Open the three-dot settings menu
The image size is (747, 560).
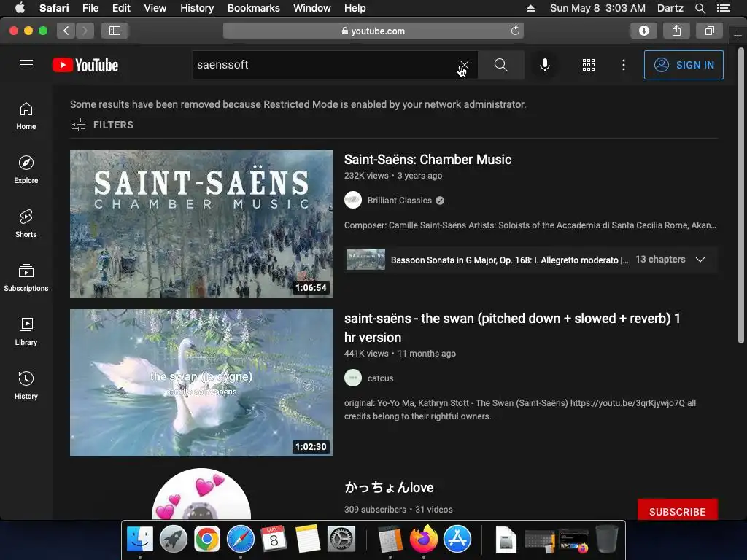(x=623, y=65)
